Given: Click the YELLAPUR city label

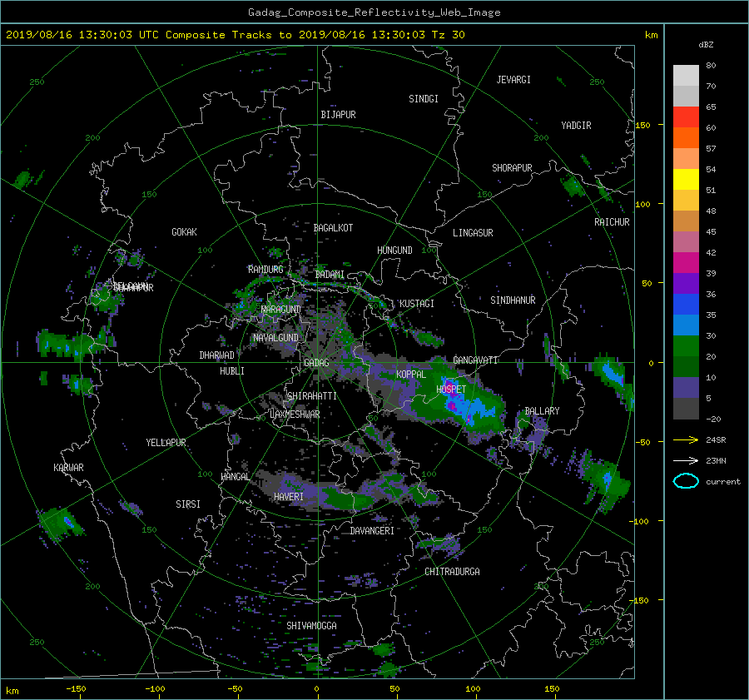Looking at the screenshot, I should [166, 443].
